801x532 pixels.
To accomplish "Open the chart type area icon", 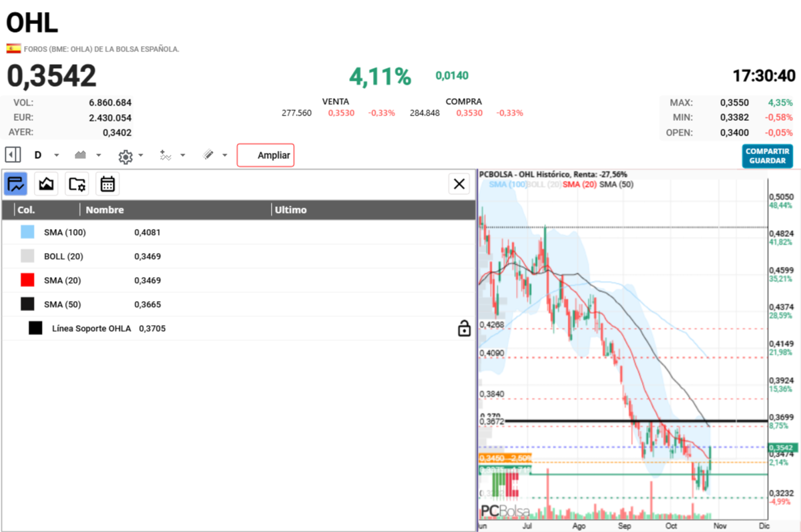I will pyautogui.click(x=81, y=155).
